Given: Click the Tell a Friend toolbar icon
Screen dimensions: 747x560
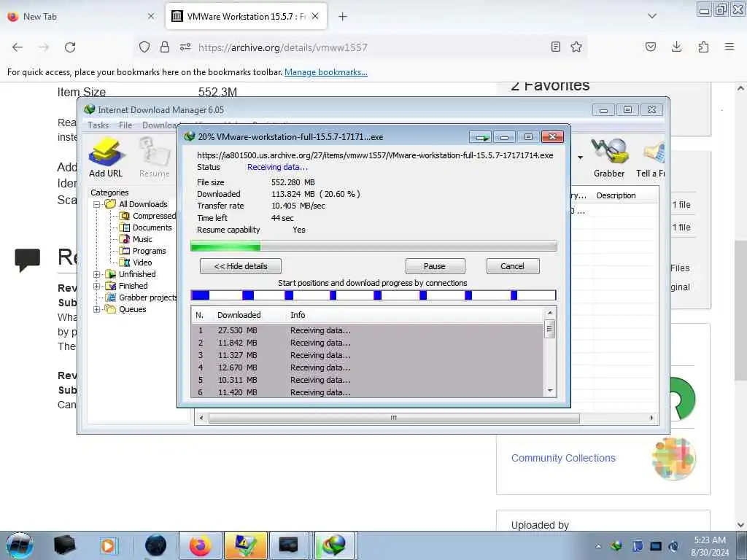Looking at the screenshot, I should tap(651, 157).
